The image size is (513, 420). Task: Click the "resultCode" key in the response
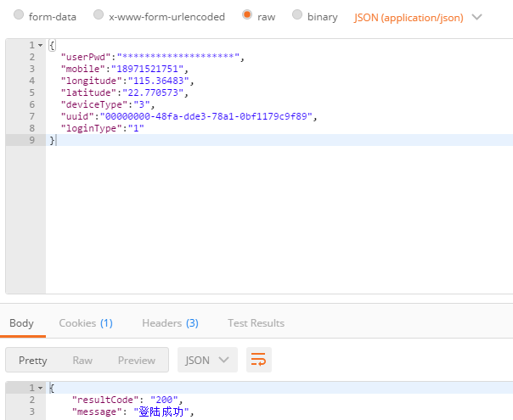coord(105,400)
